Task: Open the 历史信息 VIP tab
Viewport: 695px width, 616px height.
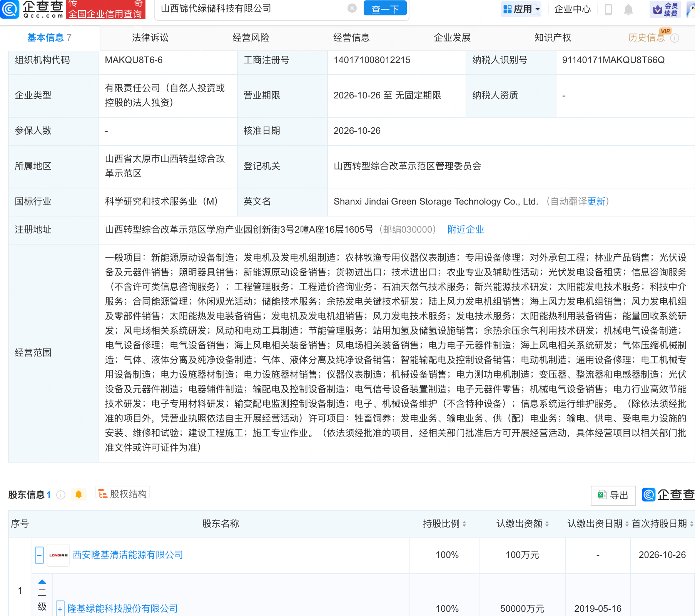Action: coord(647,38)
